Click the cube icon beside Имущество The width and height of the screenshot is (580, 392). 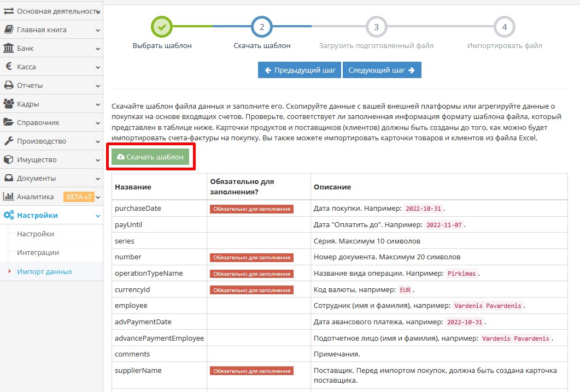coord(9,160)
